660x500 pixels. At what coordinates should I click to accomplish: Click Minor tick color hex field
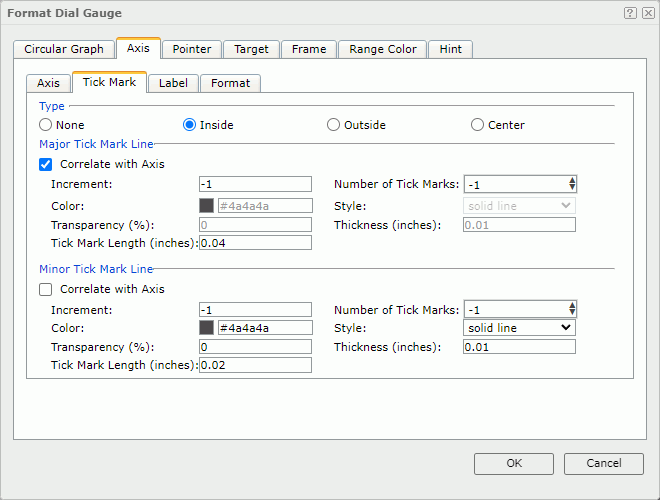click(265, 328)
